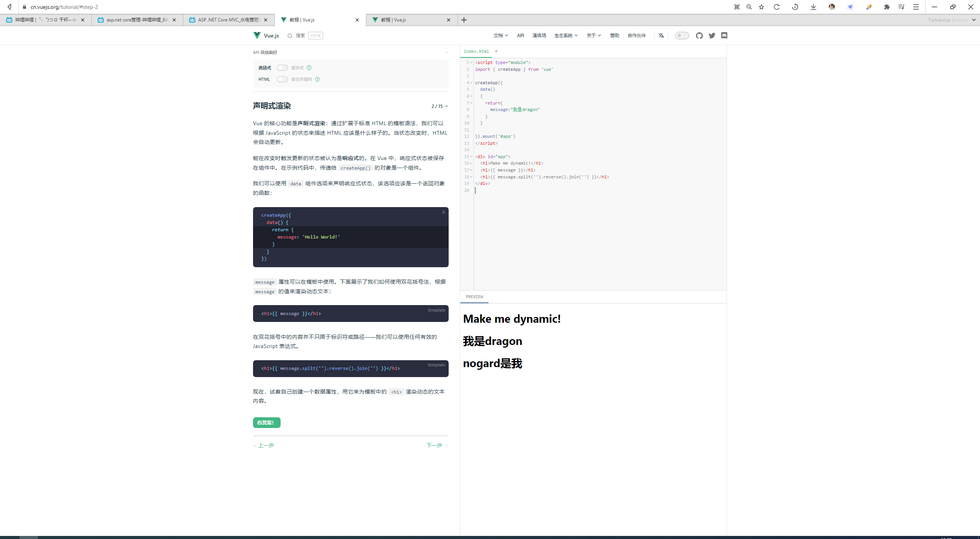Reload the page with the refresh icon
Viewport: 980px width, 539px height.
[777, 7]
